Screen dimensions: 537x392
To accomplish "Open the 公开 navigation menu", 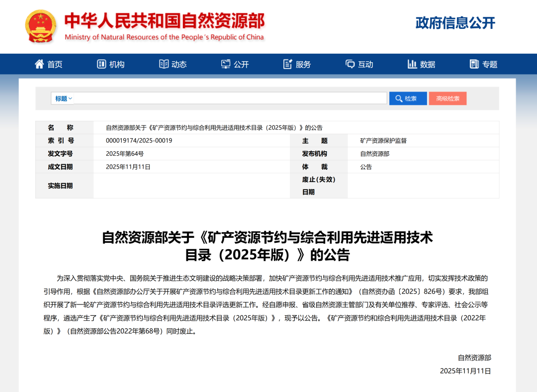I will 241,64.
